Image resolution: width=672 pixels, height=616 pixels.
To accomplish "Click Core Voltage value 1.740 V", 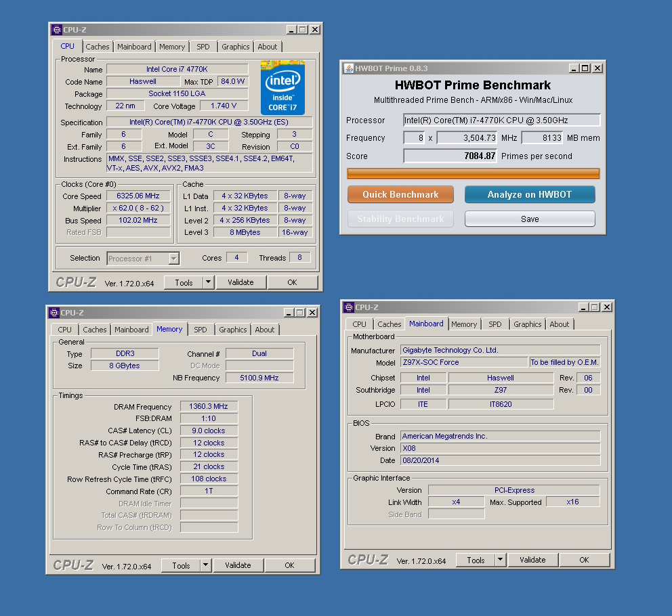I will [x=224, y=106].
